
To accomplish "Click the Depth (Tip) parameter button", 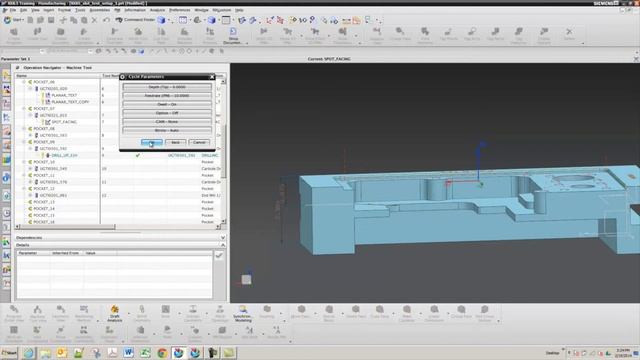I will (x=167, y=87).
